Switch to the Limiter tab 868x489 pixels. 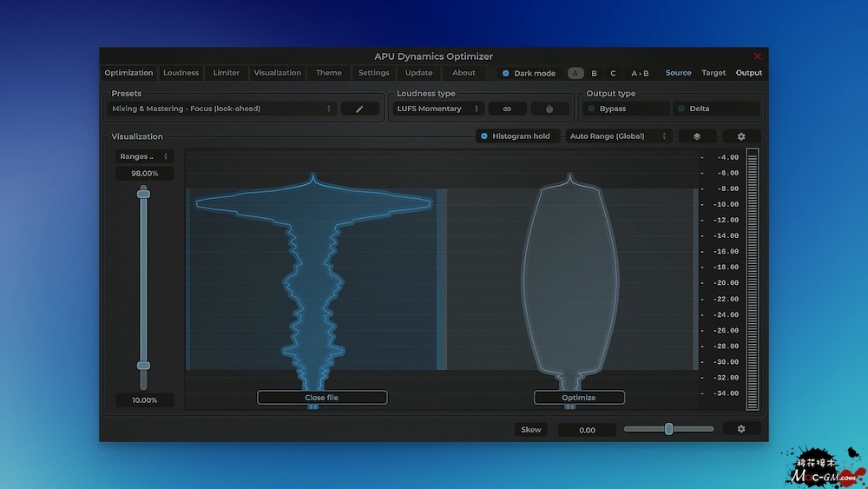(227, 73)
